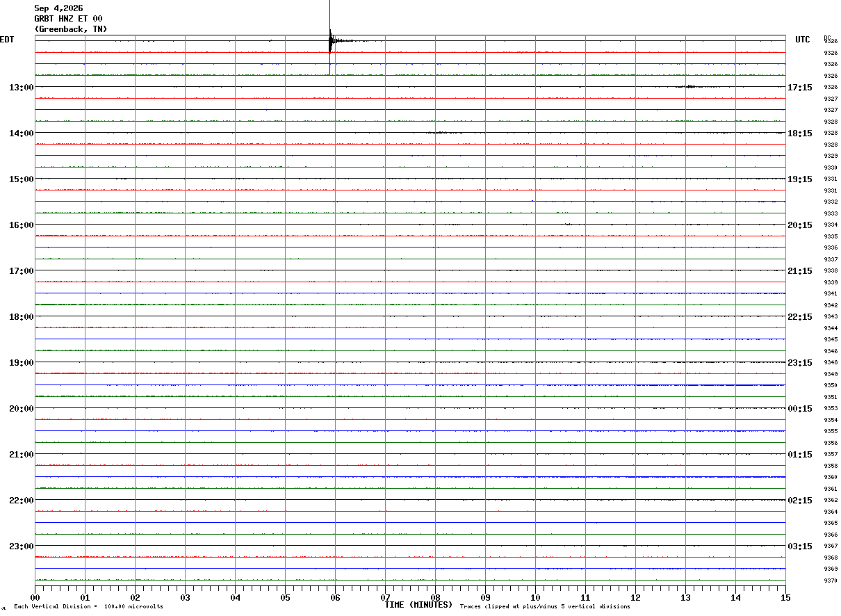Click the 9370 number at bottom right
Viewport: 841px width, 616px height.
tap(831, 581)
